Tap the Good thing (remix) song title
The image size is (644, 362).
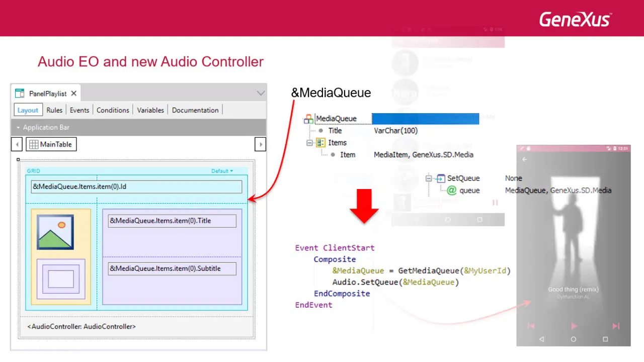[x=573, y=290]
